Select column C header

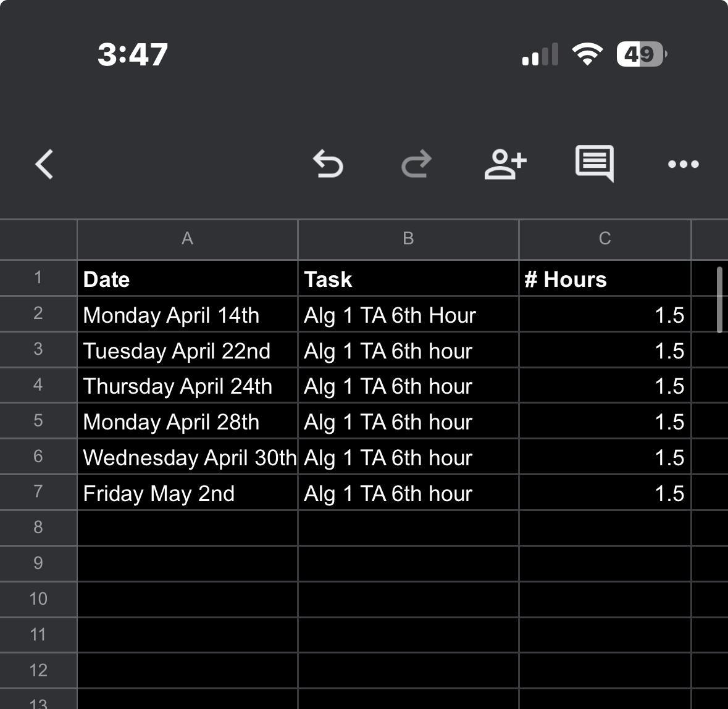click(605, 239)
